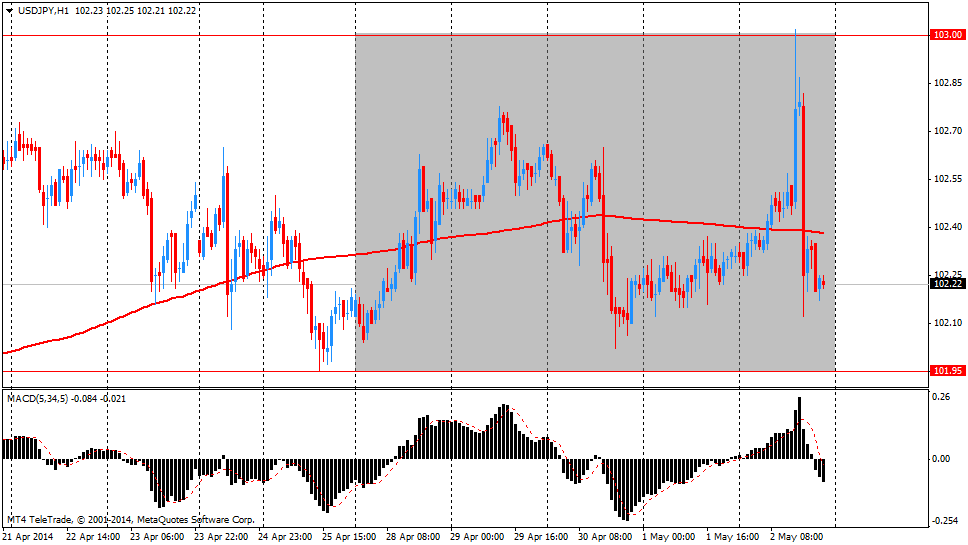Viewport: 968px width, 545px height.
Task: Click the 102.85 price scale value
Action: coord(946,83)
